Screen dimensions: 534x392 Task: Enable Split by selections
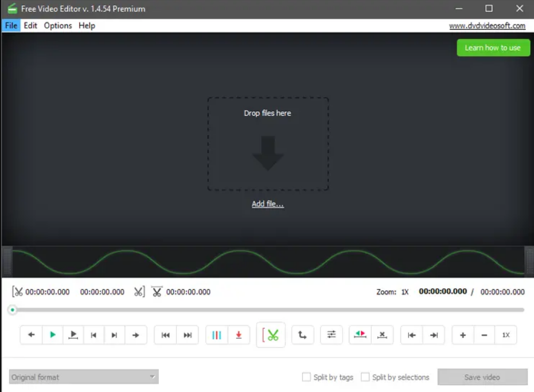pos(365,377)
